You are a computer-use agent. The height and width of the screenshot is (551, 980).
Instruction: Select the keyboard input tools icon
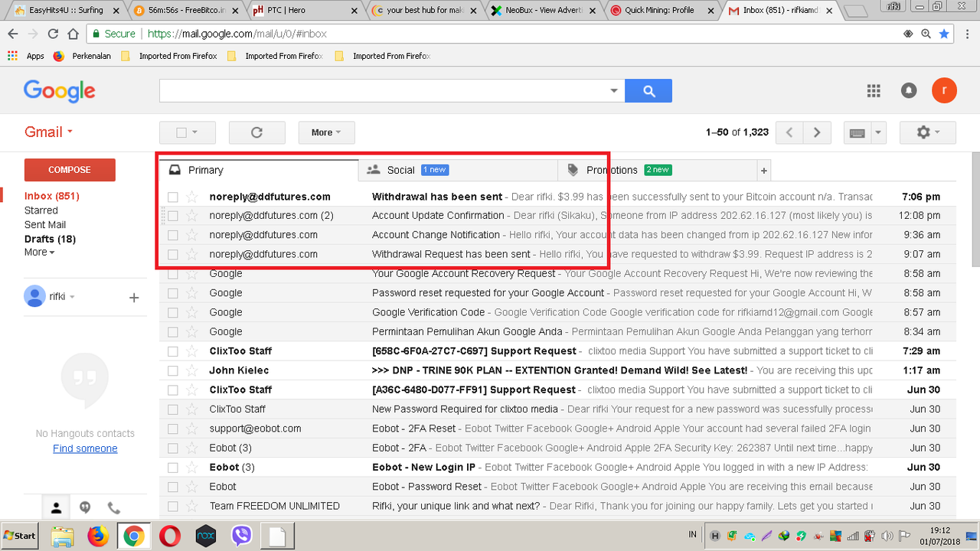[x=857, y=132]
